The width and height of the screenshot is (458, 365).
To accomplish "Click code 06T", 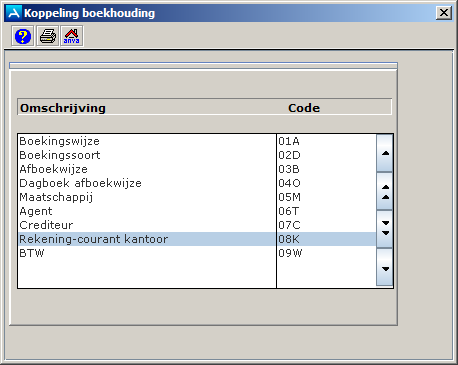I will [x=289, y=211].
